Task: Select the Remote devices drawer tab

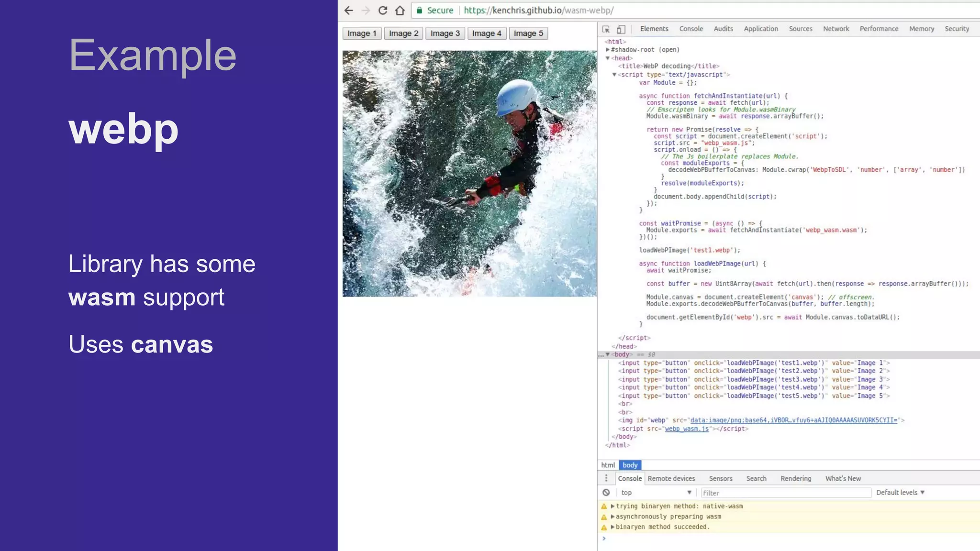Action: 671,479
